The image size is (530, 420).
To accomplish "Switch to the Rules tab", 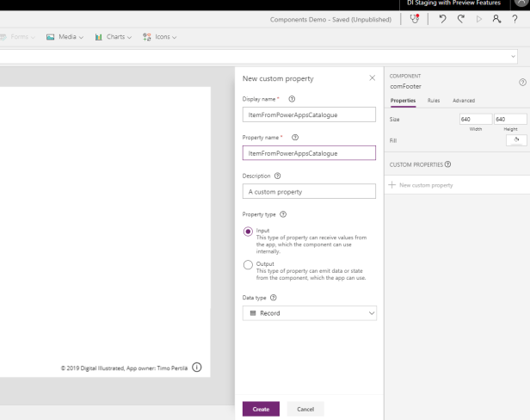I will [434, 101].
